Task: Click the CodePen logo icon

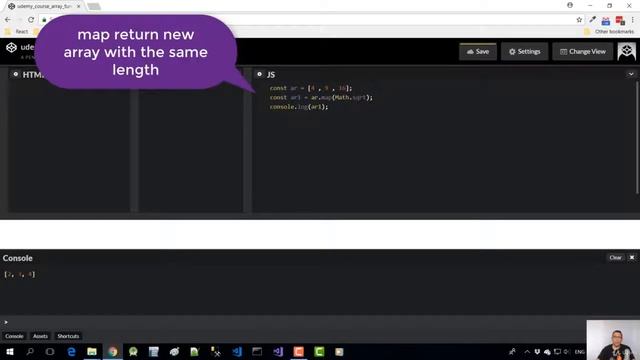Action: point(11,47)
